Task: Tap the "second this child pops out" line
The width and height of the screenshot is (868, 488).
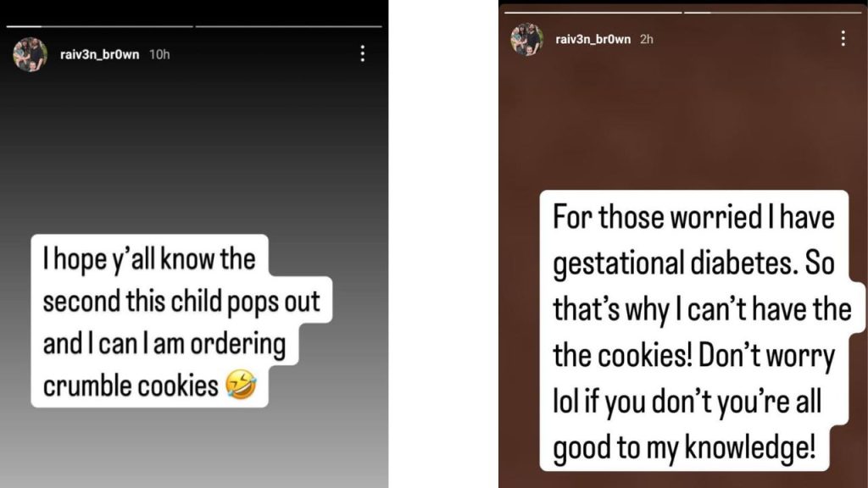Action: pyautogui.click(x=181, y=301)
